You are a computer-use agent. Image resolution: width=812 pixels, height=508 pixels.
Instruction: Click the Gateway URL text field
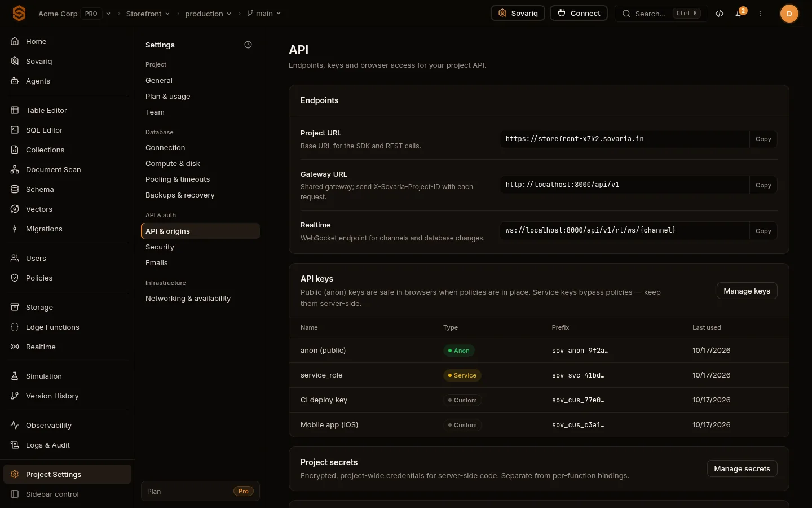624,185
